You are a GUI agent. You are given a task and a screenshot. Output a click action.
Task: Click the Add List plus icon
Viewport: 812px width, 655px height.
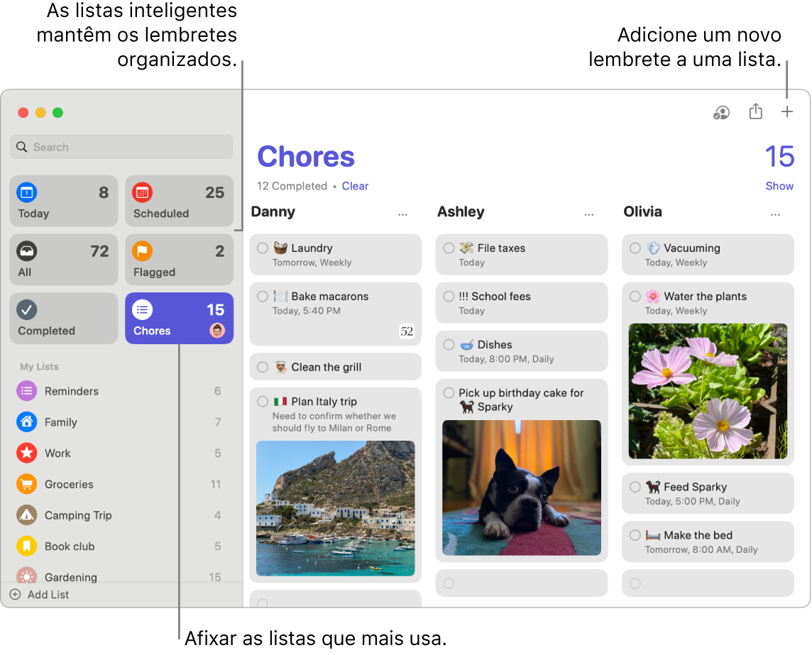click(16, 595)
